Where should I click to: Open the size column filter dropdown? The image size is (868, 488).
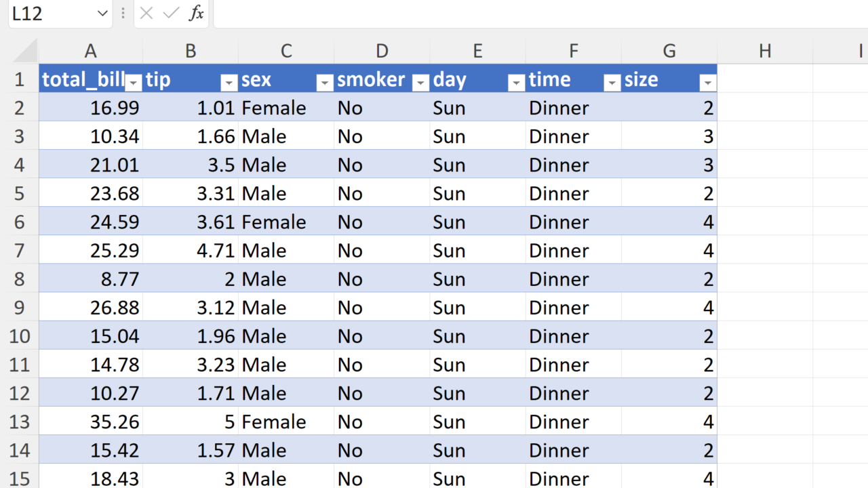point(708,83)
